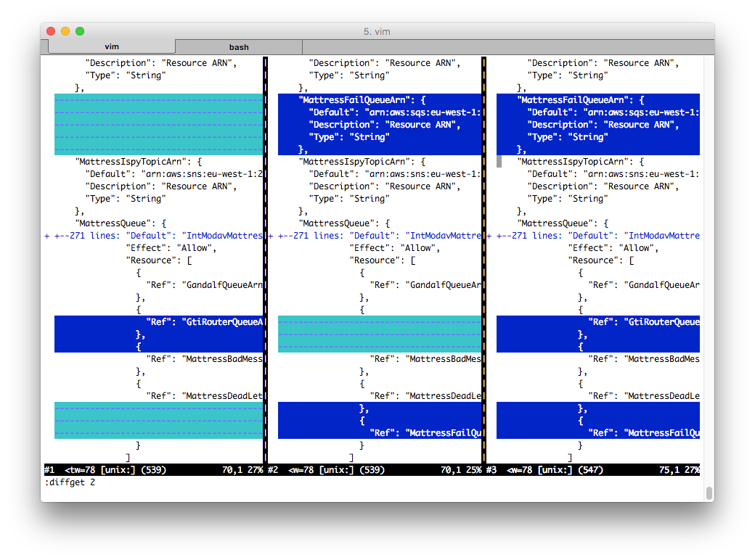This screenshot has height=560, width=755.
Task: Switch to the vim terminal tab
Action: [x=112, y=46]
